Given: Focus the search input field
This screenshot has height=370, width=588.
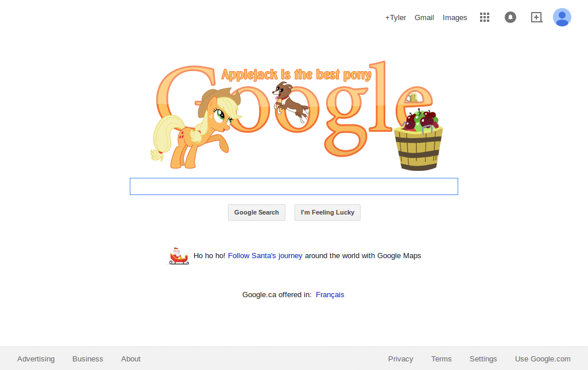Looking at the screenshot, I should click(x=294, y=186).
